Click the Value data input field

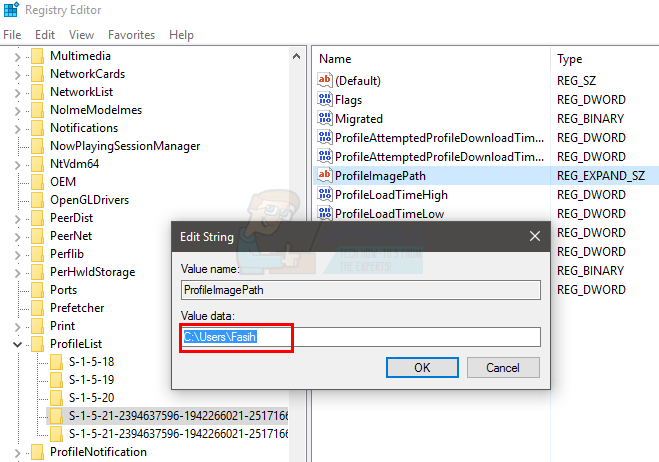[361, 337]
